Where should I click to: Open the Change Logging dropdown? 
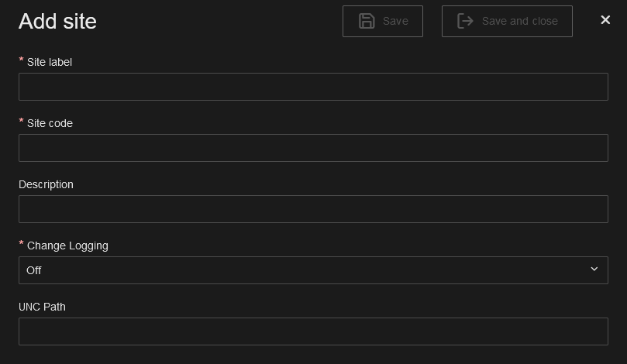pyautogui.click(x=313, y=270)
